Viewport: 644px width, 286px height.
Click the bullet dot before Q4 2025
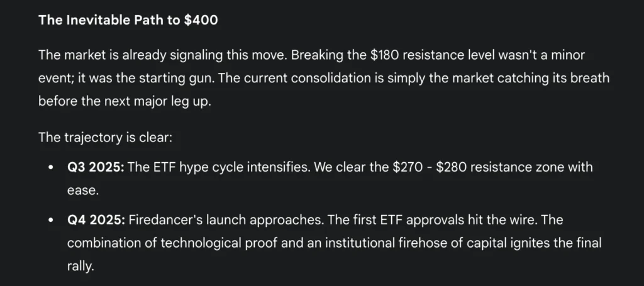[50, 221]
